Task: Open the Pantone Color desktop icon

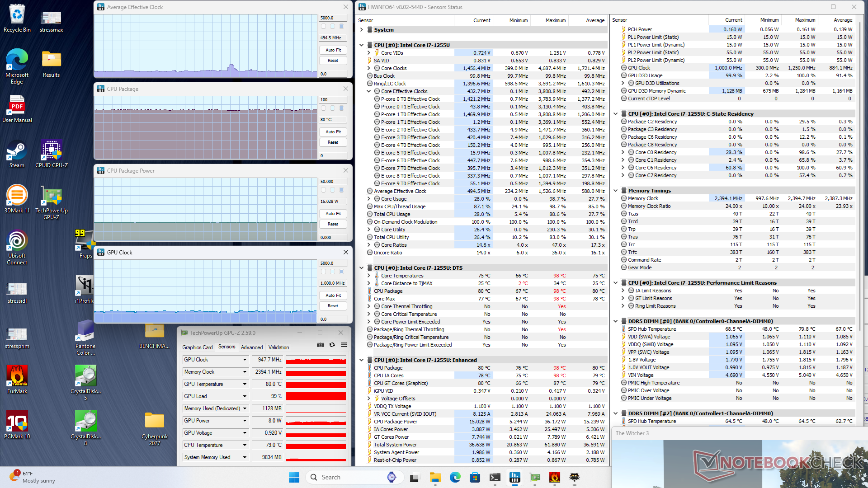Action: 85,338
